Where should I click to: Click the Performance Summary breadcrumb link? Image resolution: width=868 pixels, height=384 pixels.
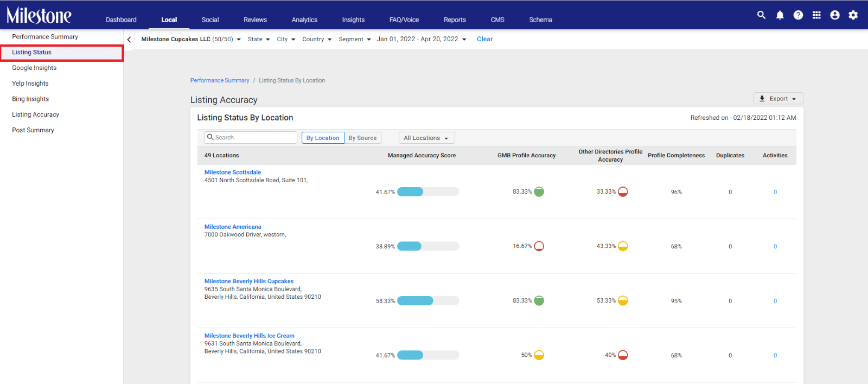(x=220, y=80)
